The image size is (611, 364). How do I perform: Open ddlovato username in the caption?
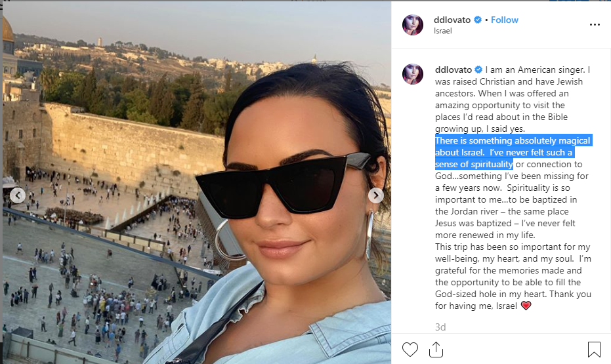[x=453, y=70]
